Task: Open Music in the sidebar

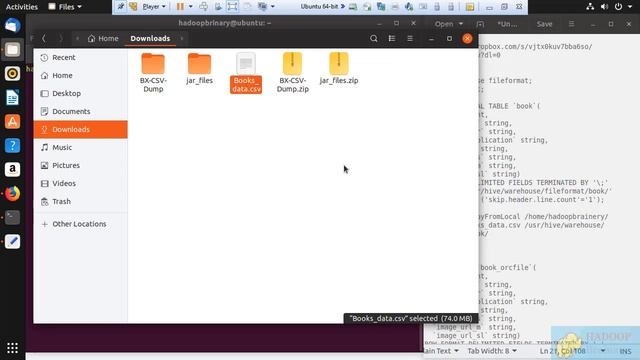Action: pos(80,147)
